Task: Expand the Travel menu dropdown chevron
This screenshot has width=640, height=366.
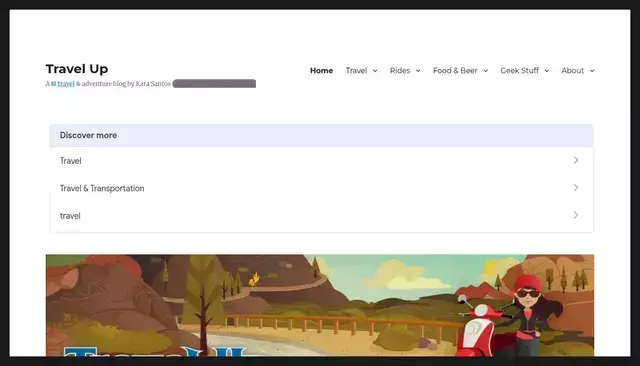Action: click(375, 71)
